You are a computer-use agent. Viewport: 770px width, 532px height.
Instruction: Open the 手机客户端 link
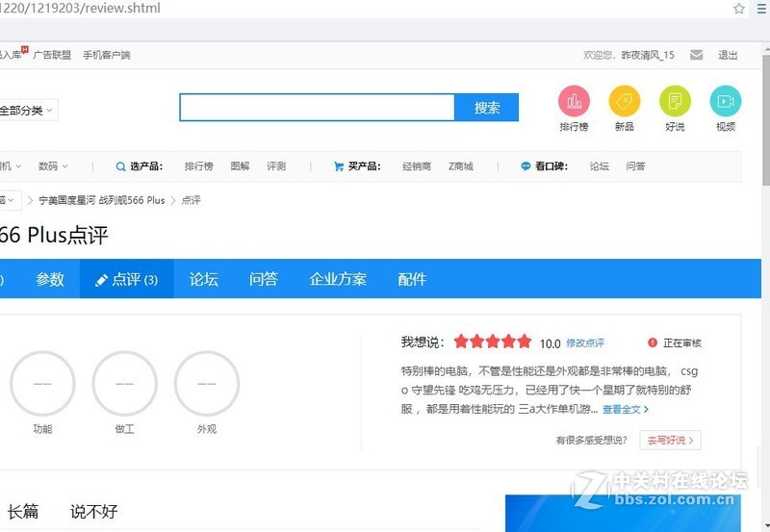[107, 55]
